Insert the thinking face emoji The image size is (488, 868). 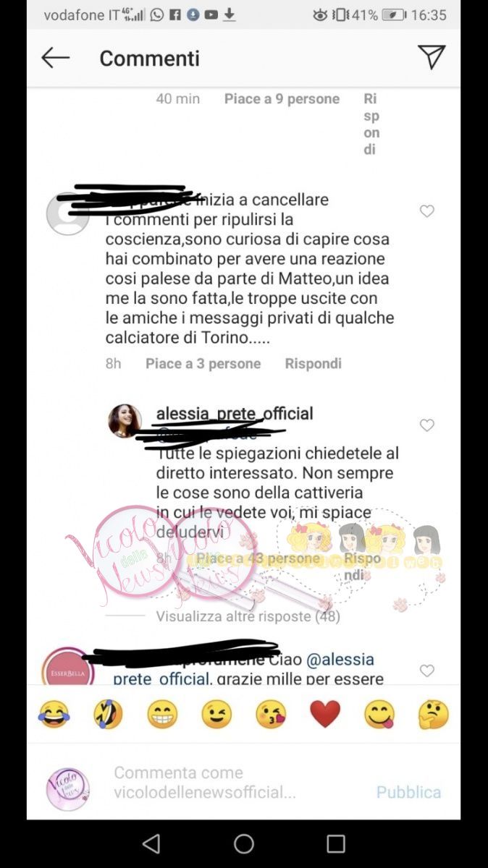tap(434, 715)
